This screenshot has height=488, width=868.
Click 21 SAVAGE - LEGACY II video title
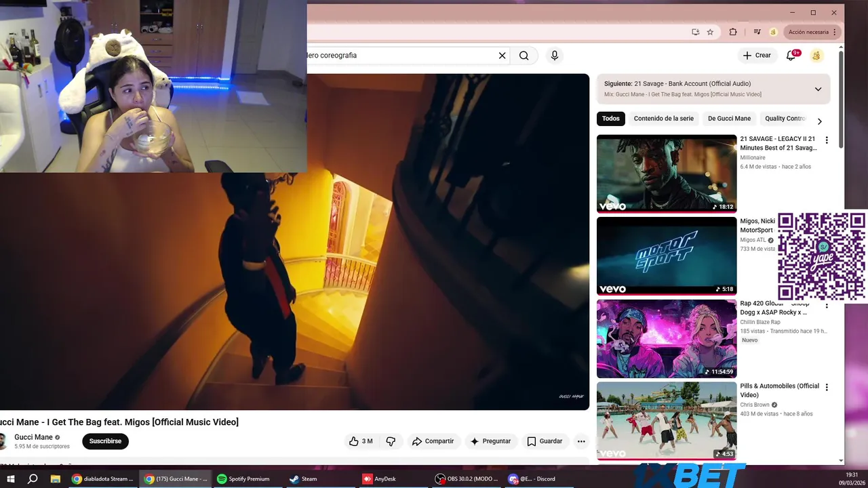[778, 143]
